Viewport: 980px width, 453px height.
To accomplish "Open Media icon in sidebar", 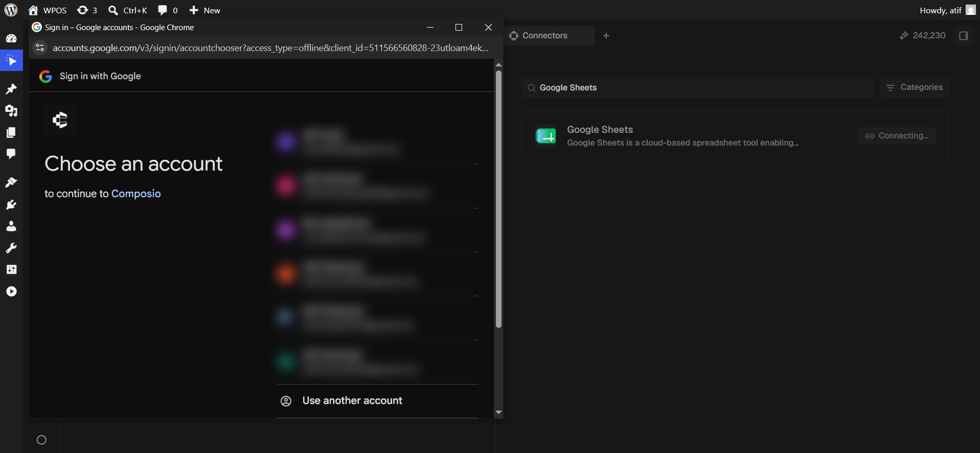I will (x=11, y=111).
